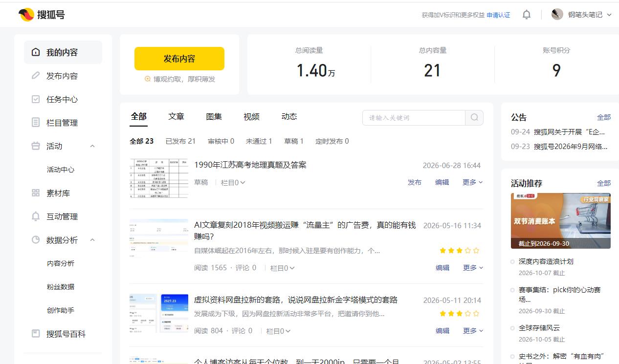Open 栏目0 dropdown for AI文章 article
This screenshot has width=619, height=364.
[x=283, y=268]
